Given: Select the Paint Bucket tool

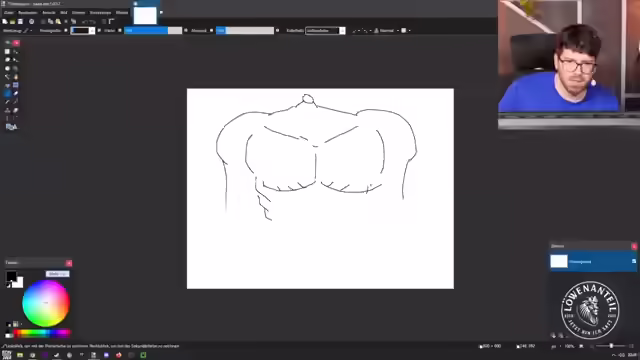Looking at the screenshot, I should 7,85.
